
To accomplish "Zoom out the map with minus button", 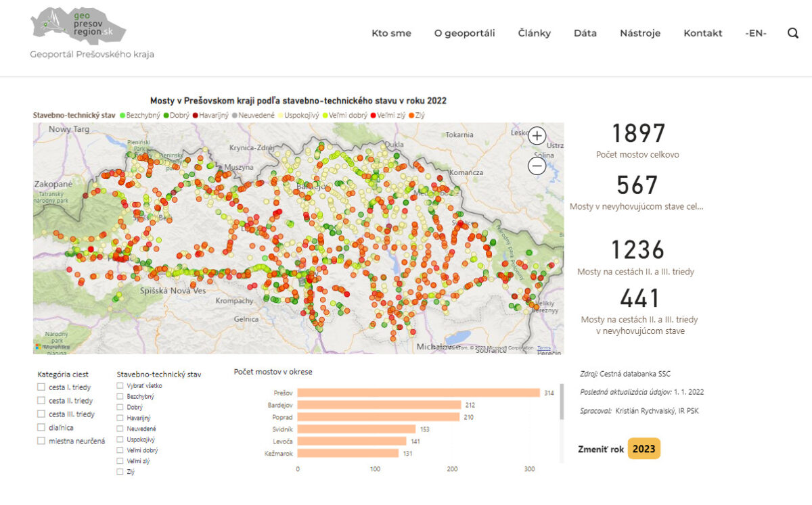I will (x=537, y=166).
